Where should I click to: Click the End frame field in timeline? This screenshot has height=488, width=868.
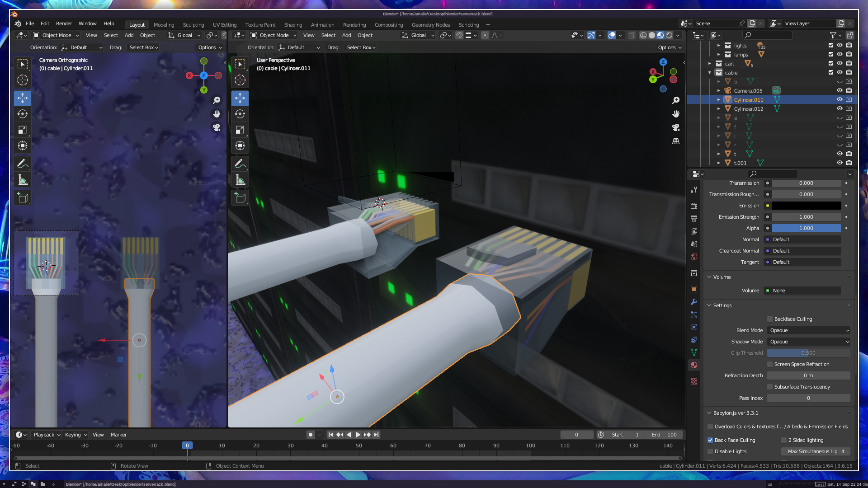click(665, 435)
